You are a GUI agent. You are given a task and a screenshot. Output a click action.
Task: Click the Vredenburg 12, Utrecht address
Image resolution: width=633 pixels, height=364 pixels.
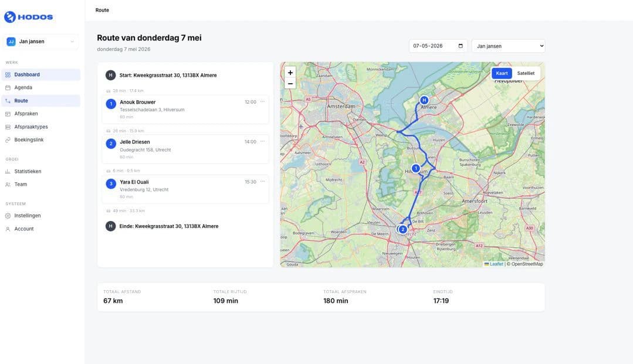[x=144, y=190]
